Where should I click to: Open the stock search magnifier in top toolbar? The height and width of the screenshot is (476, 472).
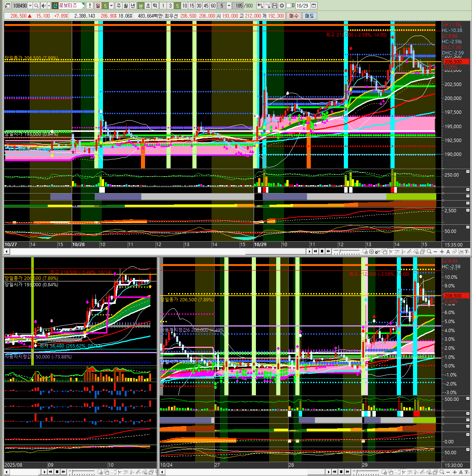[x=36, y=6]
